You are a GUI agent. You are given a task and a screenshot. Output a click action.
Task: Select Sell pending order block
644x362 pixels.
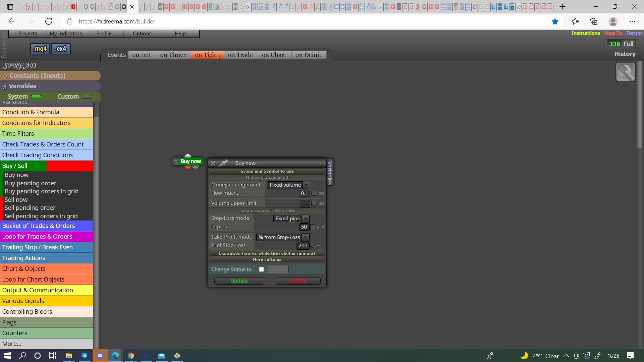[x=30, y=208]
